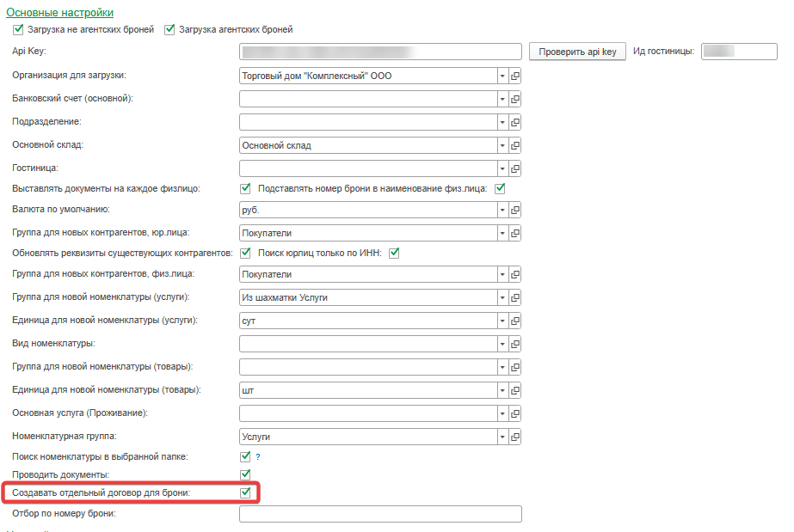
Task: Open icon beside Номенклатурная группа field
Action: pyautogui.click(x=516, y=437)
